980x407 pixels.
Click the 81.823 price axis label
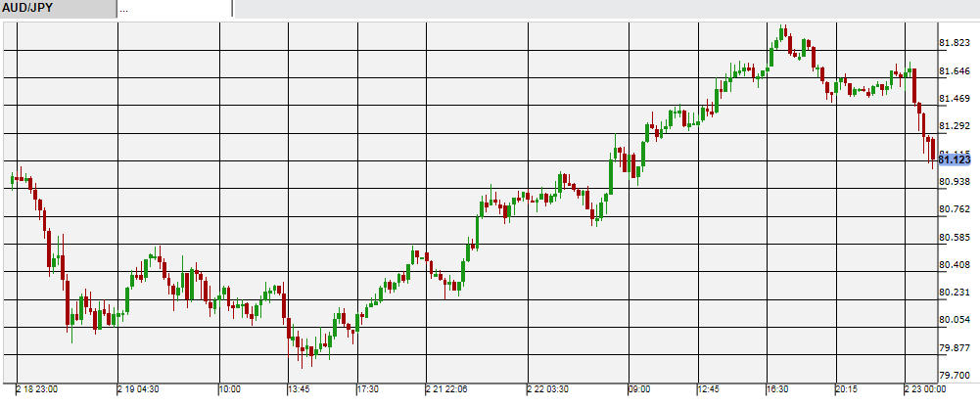(x=954, y=44)
